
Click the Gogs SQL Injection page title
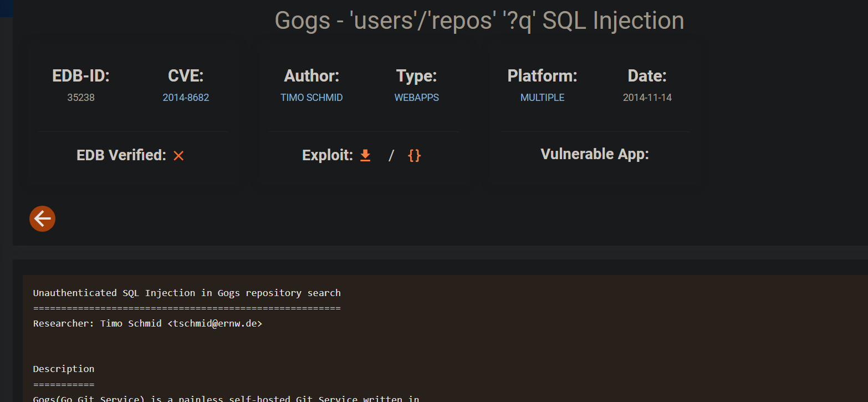(x=479, y=21)
